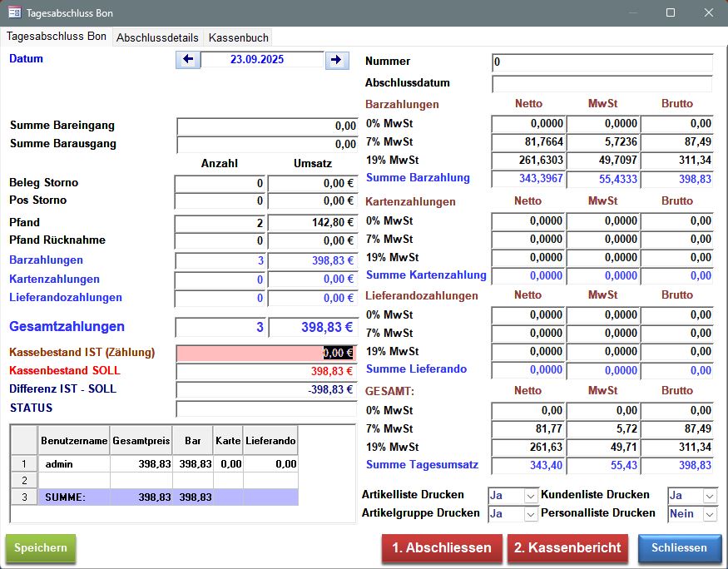
Task: Click the pink Kassebestand IST input field
Action: (x=250, y=353)
